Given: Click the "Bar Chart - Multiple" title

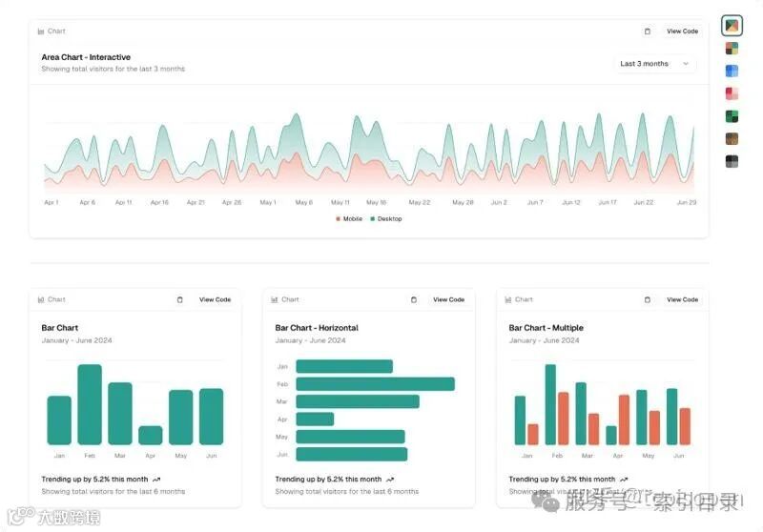Looking at the screenshot, I should point(546,328).
